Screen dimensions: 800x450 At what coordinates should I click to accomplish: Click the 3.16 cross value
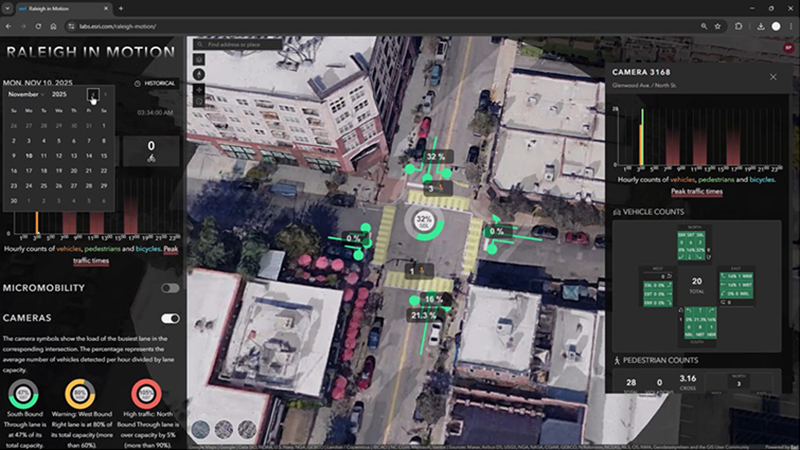688,379
